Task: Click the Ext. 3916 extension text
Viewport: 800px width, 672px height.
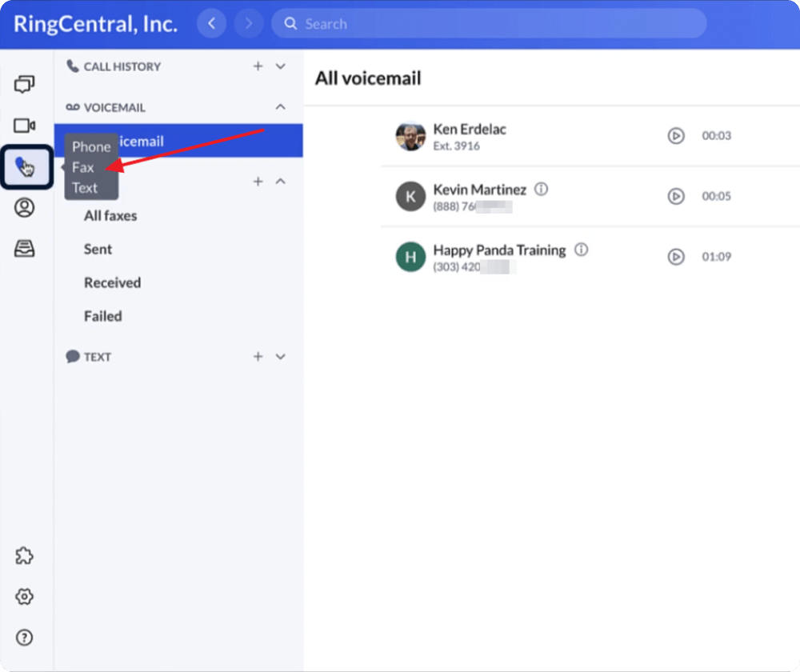Action: click(x=456, y=146)
